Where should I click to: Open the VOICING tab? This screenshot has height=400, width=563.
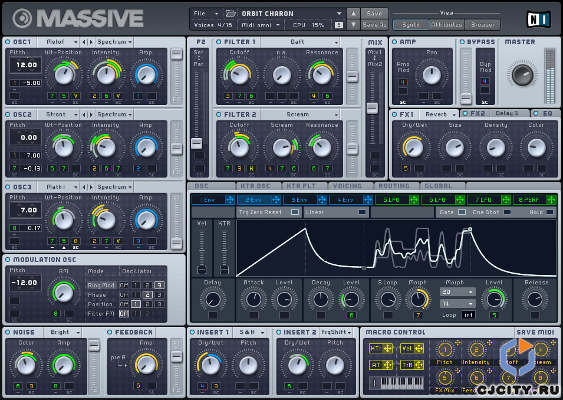click(351, 186)
